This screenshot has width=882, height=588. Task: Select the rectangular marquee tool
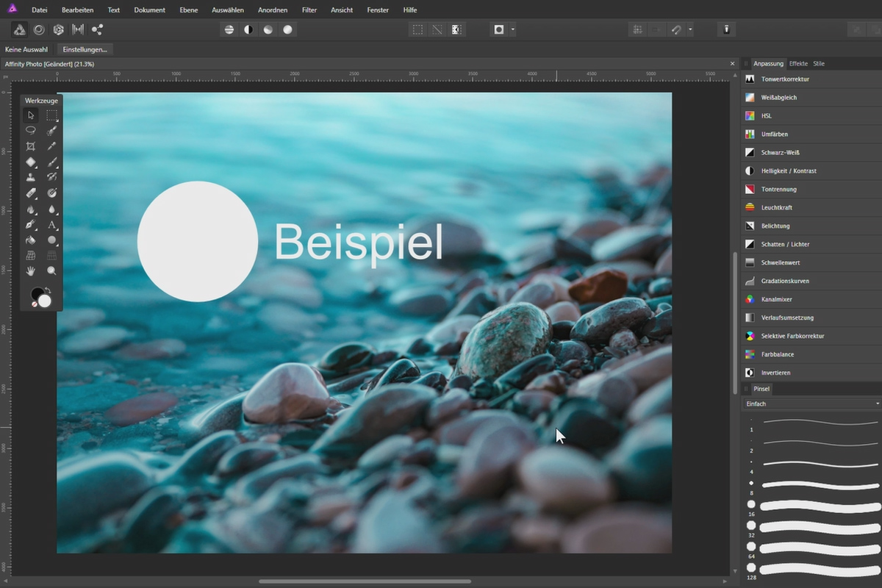point(52,115)
